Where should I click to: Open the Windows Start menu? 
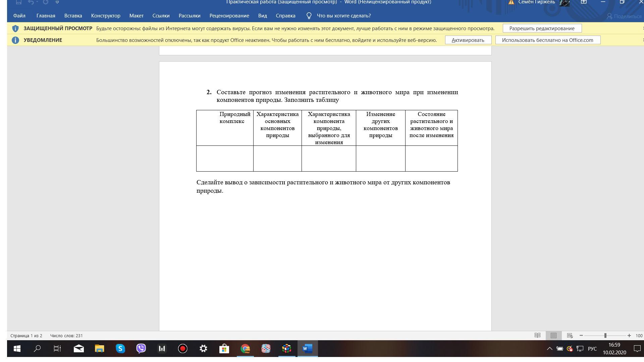(x=17, y=349)
